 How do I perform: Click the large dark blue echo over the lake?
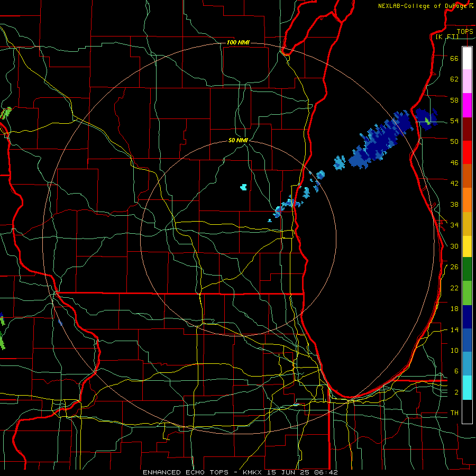381,141
